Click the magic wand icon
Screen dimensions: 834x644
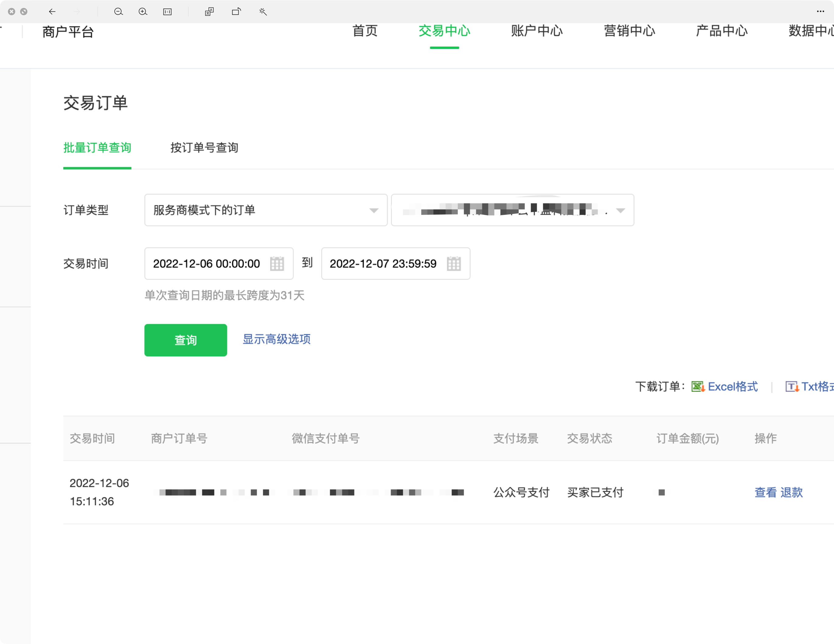click(263, 12)
